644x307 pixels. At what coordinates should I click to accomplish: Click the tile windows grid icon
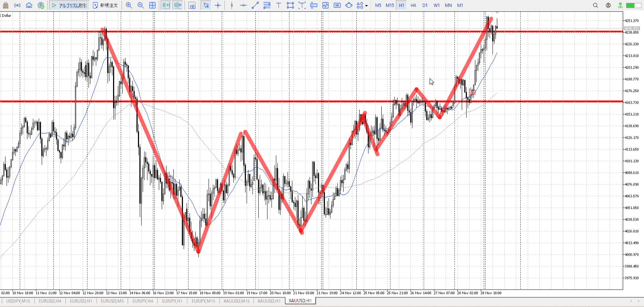(153, 5)
